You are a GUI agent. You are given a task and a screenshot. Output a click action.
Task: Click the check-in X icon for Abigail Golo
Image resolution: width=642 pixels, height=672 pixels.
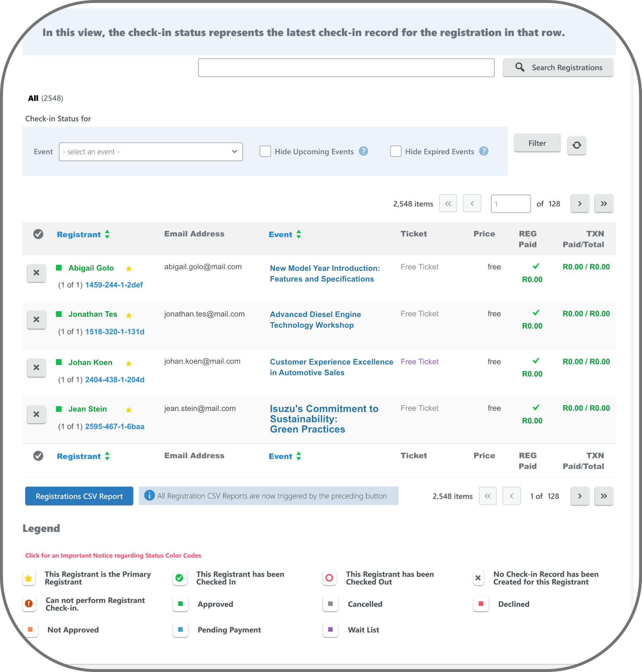click(36, 273)
